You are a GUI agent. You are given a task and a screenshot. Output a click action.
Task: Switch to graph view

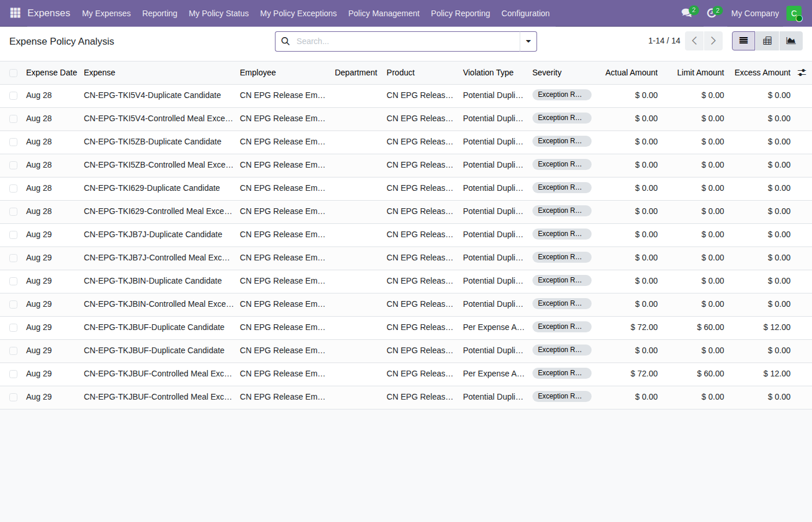click(791, 41)
